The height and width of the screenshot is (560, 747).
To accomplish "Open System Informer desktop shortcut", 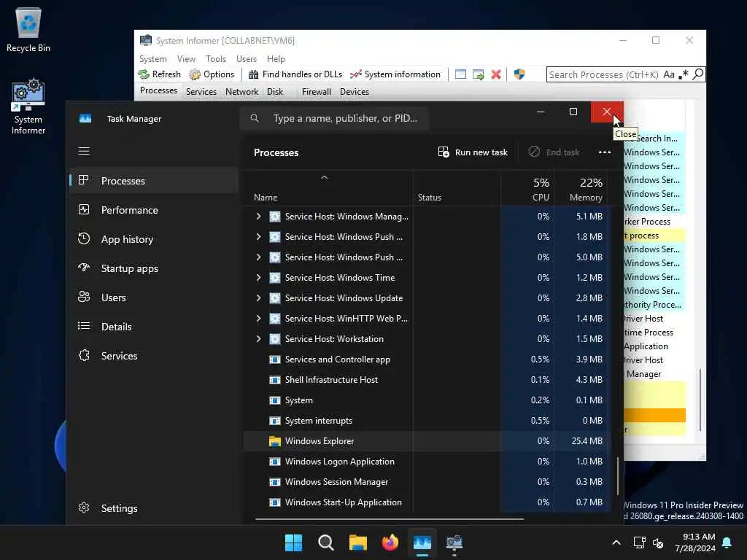I will pos(28,107).
